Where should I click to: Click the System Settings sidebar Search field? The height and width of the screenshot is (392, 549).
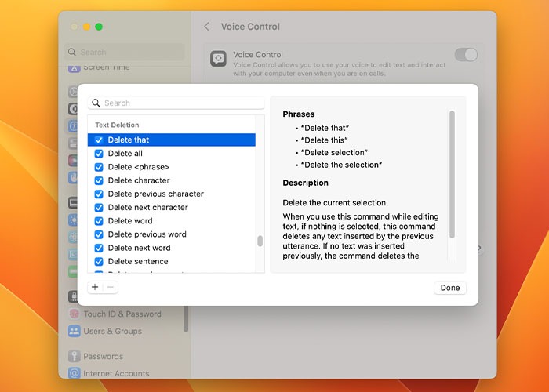click(x=124, y=53)
